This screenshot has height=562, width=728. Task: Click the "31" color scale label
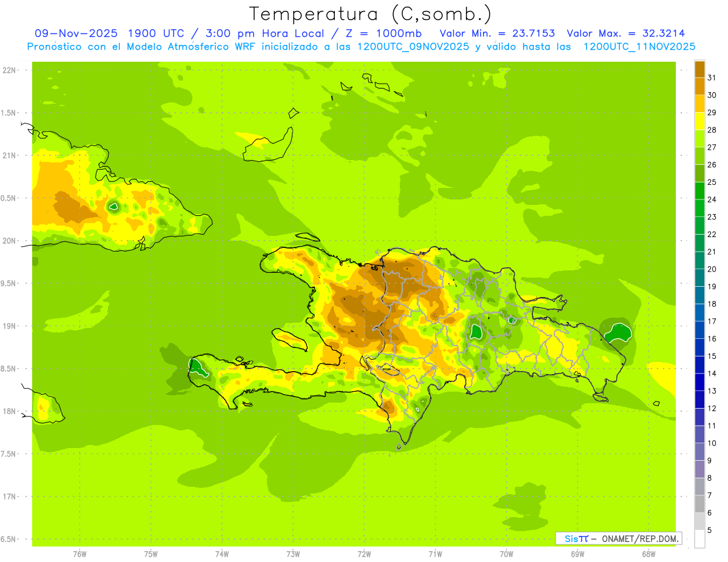tap(712, 77)
